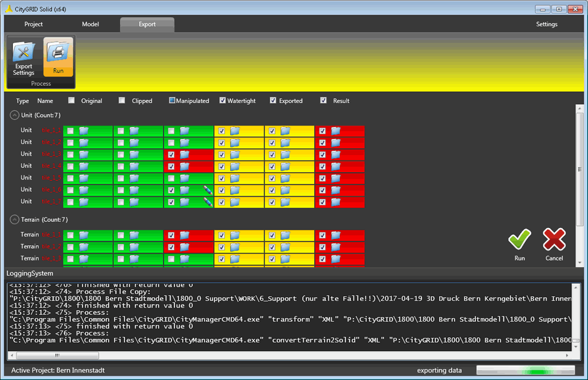Open the Clipped folder for Unit tile_1_5

click(x=134, y=178)
